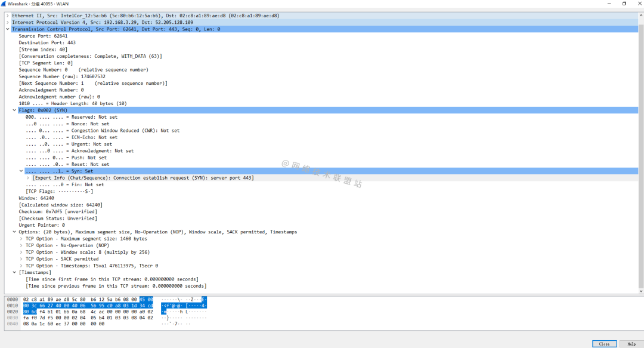Minimize the Wireshark packet window
This screenshot has width=644, height=348.
click(609, 4)
